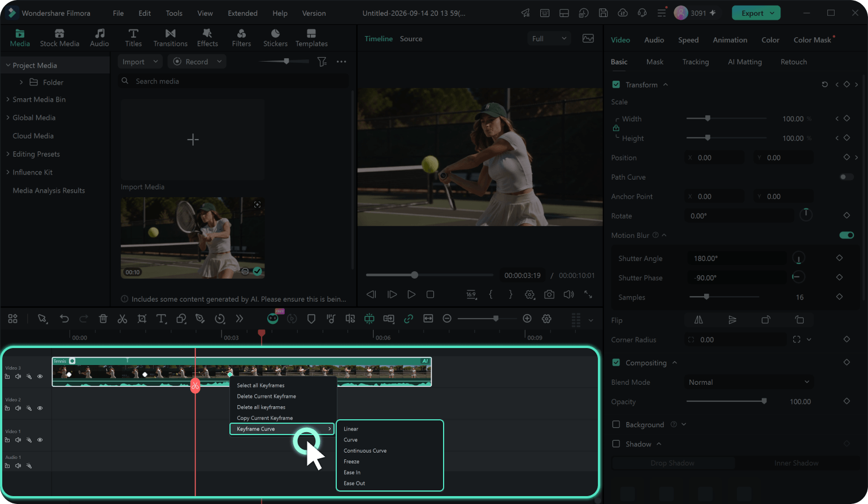Image resolution: width=868 pixels, height=504 pixels.
Task: Choose the crop tool in timeline toolbar
Action: tap(142, 319)
